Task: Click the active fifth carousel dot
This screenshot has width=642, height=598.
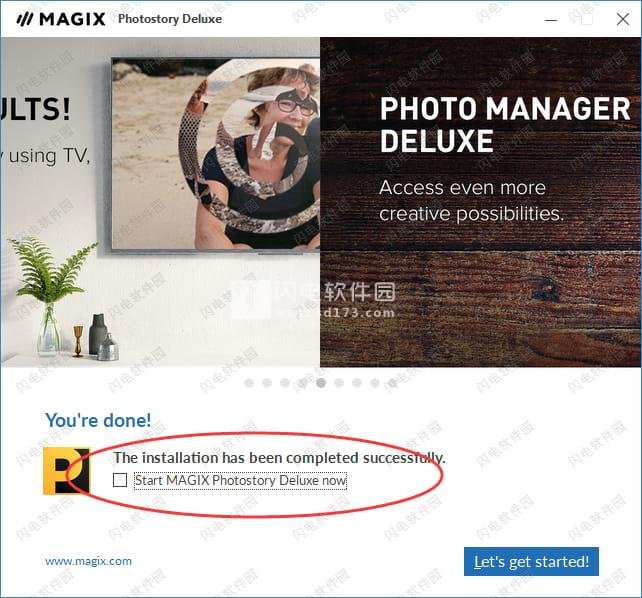Action: [321, 383]
